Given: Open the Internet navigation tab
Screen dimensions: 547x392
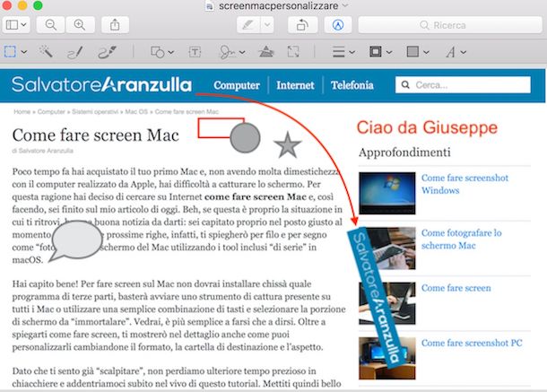Looking at the screenshot, I should pos(295,85).
